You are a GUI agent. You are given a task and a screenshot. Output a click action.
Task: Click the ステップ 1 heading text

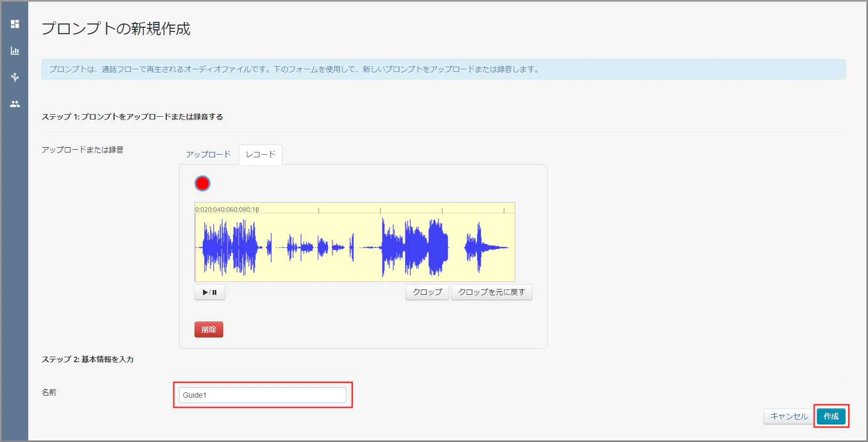(132, 117)
